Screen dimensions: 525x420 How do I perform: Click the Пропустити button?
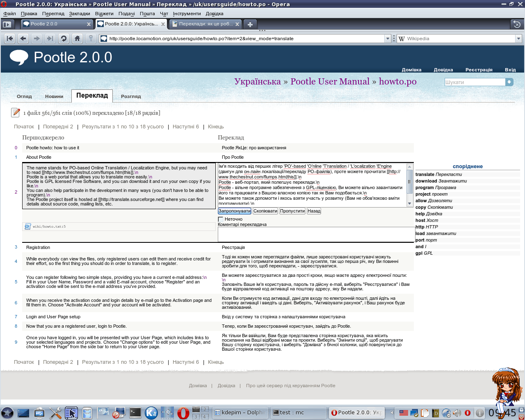coord(292,211)
